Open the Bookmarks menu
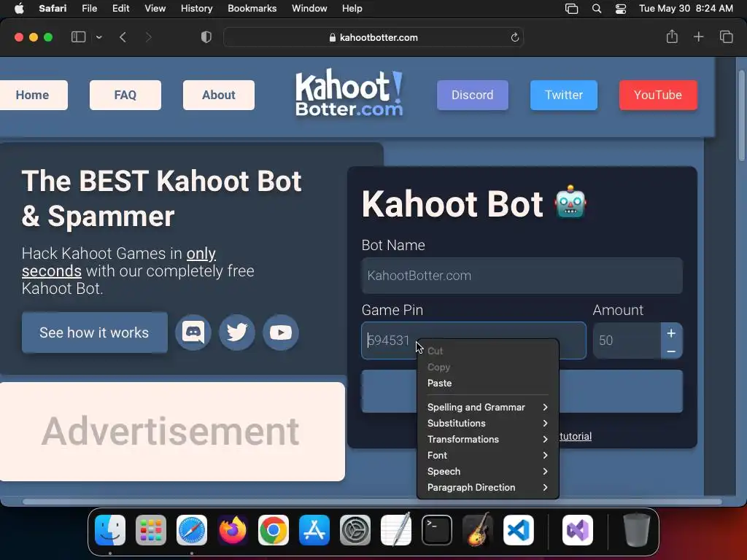The width and height of the screenshot is (747, 560). (252, 9)
